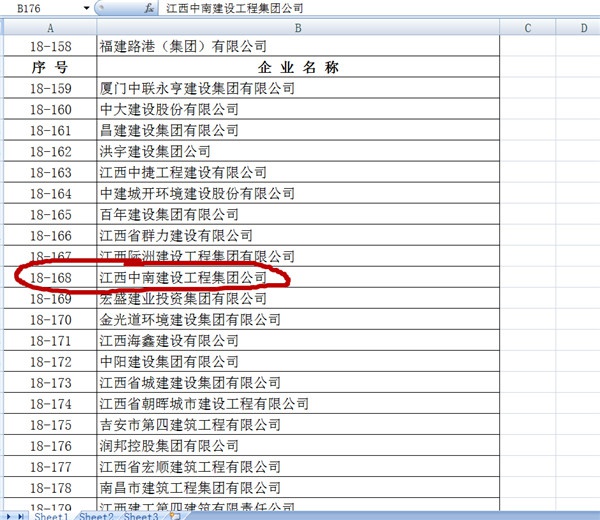Switch to the Sheet3 tab
The image size is (600, 520).
coord(140,516)
